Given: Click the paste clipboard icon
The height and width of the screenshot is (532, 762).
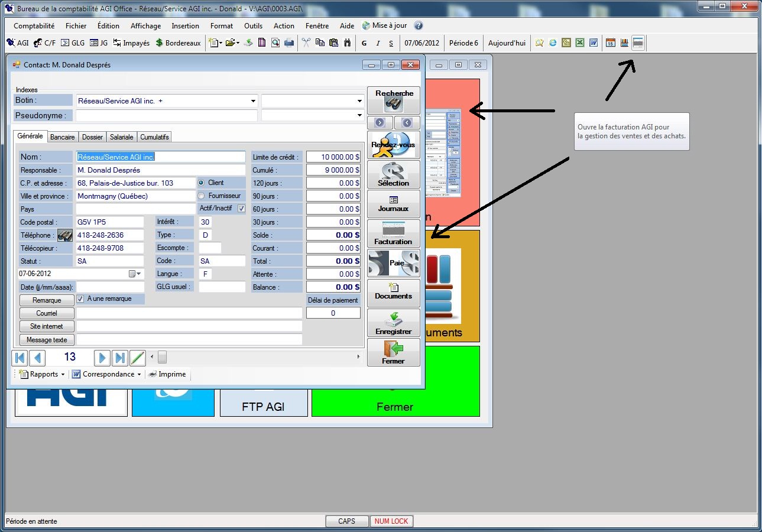Looking at the screenshot, I should click(333, 43).
